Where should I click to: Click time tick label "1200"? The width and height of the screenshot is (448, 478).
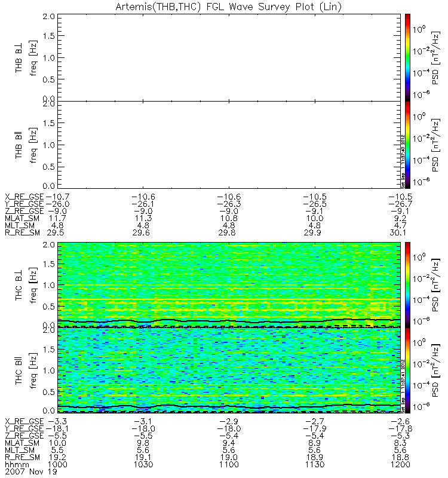tap(400, 465)
